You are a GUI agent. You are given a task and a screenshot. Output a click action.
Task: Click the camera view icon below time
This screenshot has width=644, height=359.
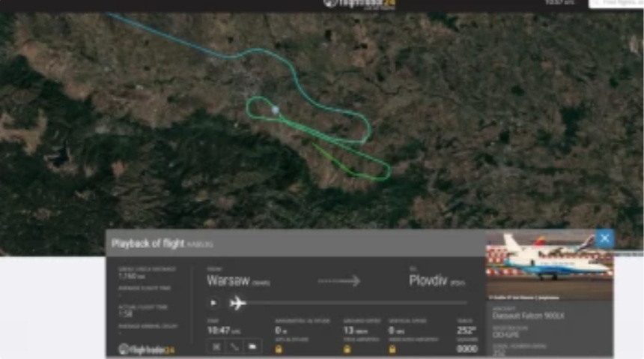pyautogui.click(x=252, y=347)
